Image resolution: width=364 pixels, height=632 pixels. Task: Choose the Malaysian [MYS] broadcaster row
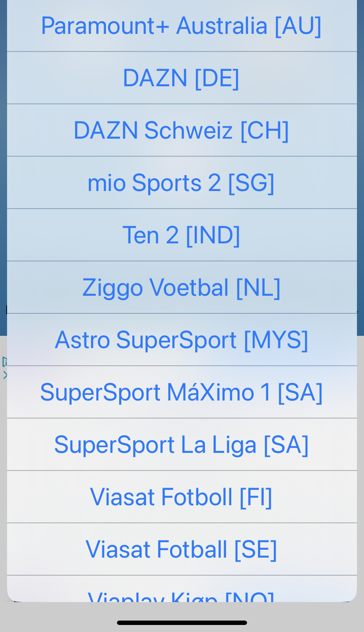point(182,340)
